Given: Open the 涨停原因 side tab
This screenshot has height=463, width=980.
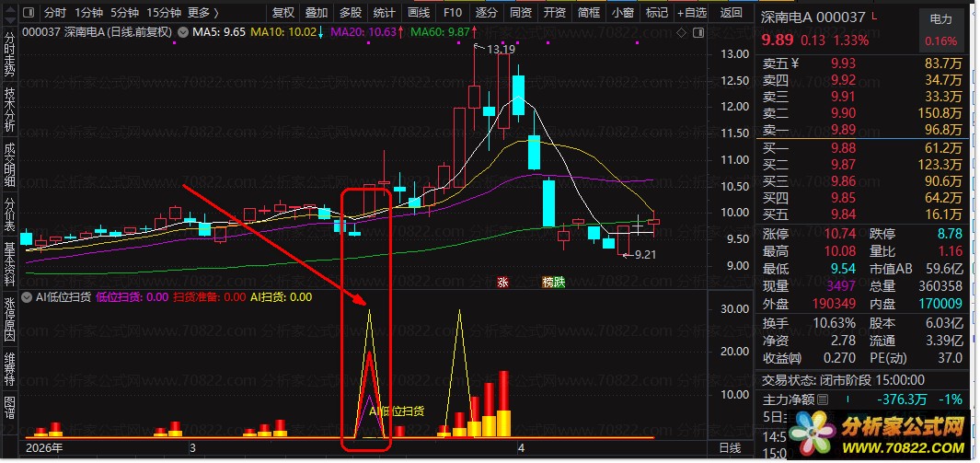Looking at the screenshot, I should click(x=9, y=321).
